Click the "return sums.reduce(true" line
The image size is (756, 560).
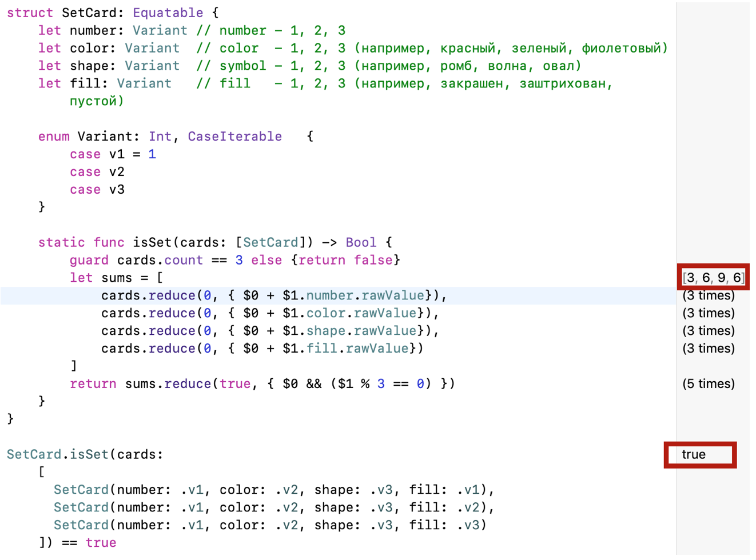click(x=262, y=384)
